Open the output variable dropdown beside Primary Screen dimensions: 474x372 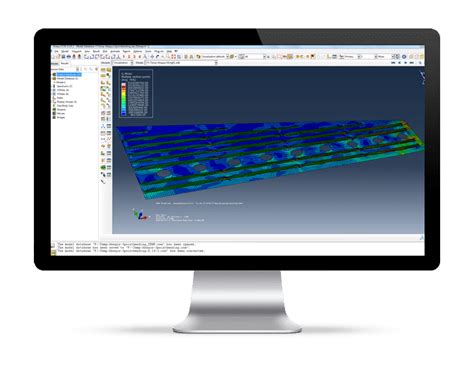pos(370,57)
